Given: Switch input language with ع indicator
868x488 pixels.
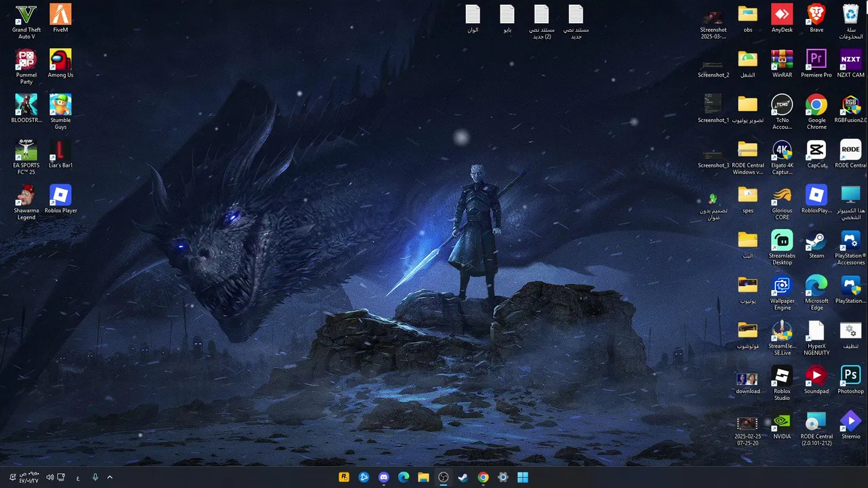Looking at the screenshot, I should point(78,477).
